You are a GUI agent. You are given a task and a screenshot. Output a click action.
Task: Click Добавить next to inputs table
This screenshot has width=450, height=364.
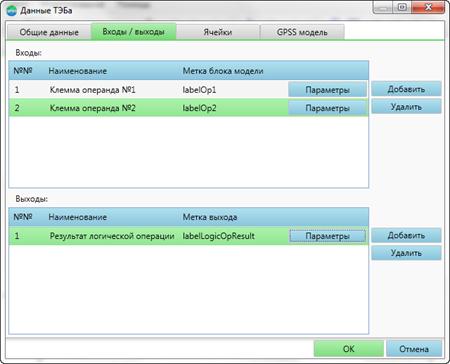(x=406, y=89)
